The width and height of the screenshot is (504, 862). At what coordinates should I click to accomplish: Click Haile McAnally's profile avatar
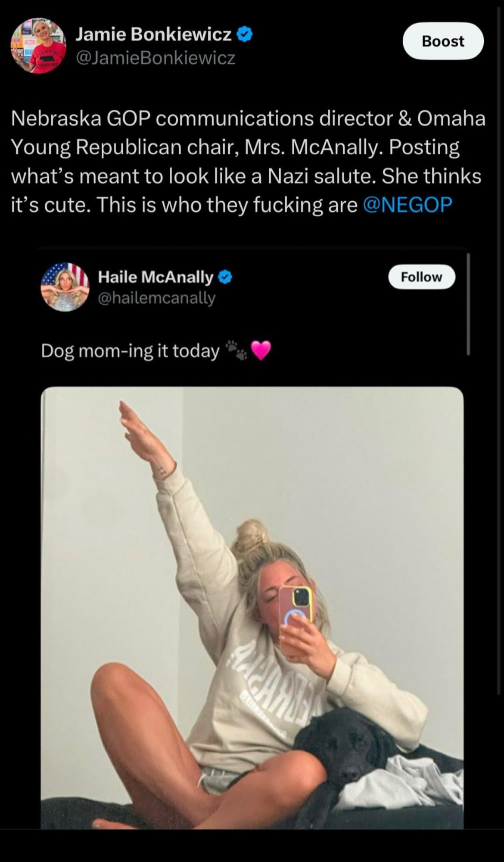65,287
